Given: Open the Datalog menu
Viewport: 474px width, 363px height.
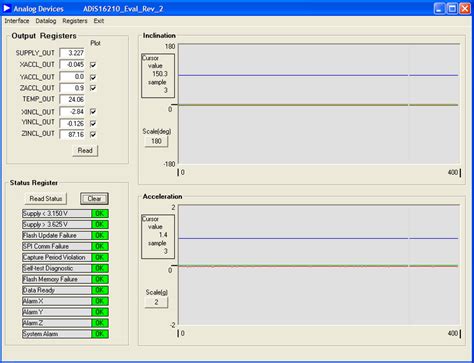Looking at the screenshot, I should [x=46, y=21].
